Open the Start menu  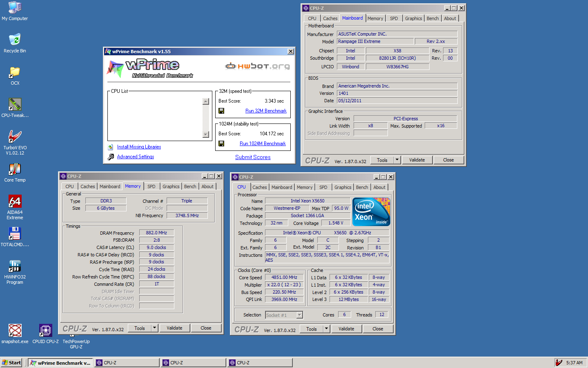tap(11, 363)
